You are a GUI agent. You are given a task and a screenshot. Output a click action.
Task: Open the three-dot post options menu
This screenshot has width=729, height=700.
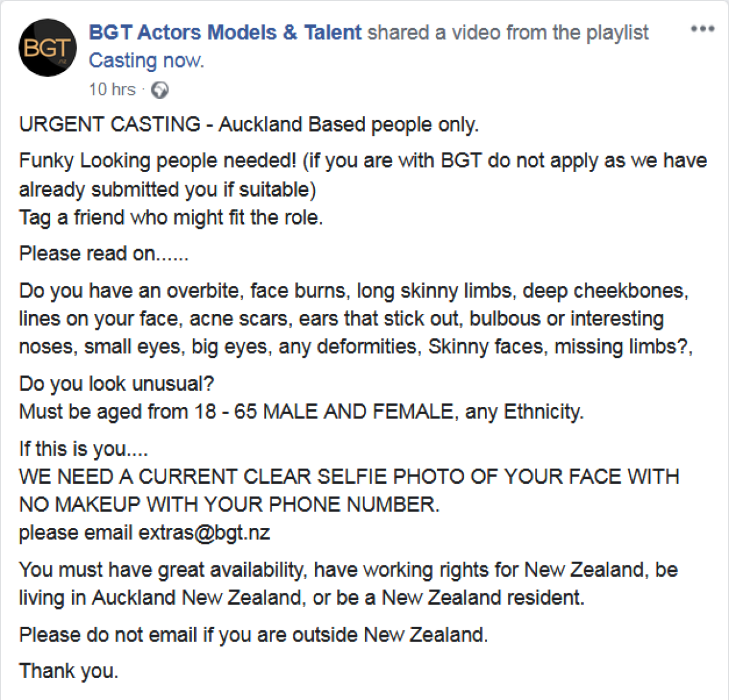coord(702,29)
